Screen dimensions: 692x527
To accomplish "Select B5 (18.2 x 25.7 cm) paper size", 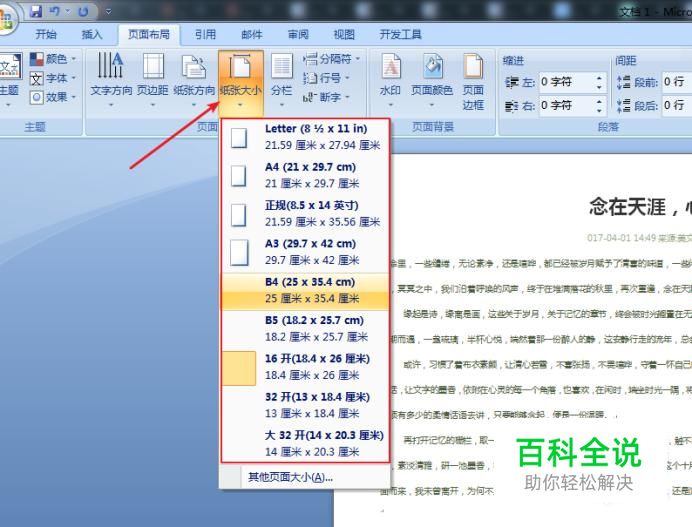I will click(x=305, y=329).
